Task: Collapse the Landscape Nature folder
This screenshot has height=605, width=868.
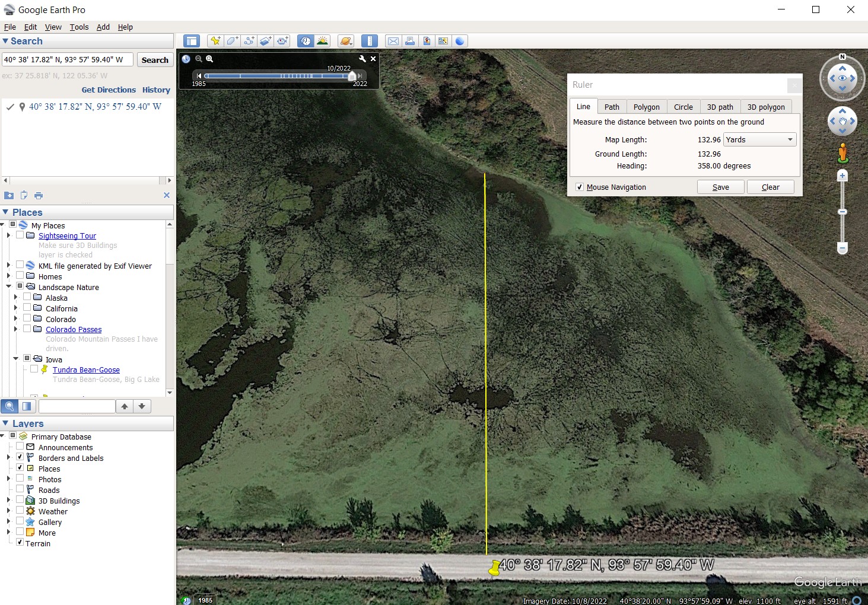Action: pyautogui.click(x=9, y=286)
